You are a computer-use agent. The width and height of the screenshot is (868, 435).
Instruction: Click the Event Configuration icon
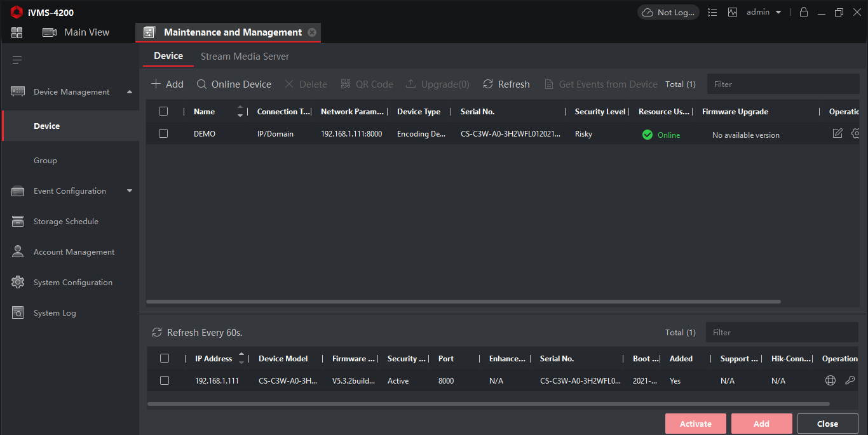point(18,191)
